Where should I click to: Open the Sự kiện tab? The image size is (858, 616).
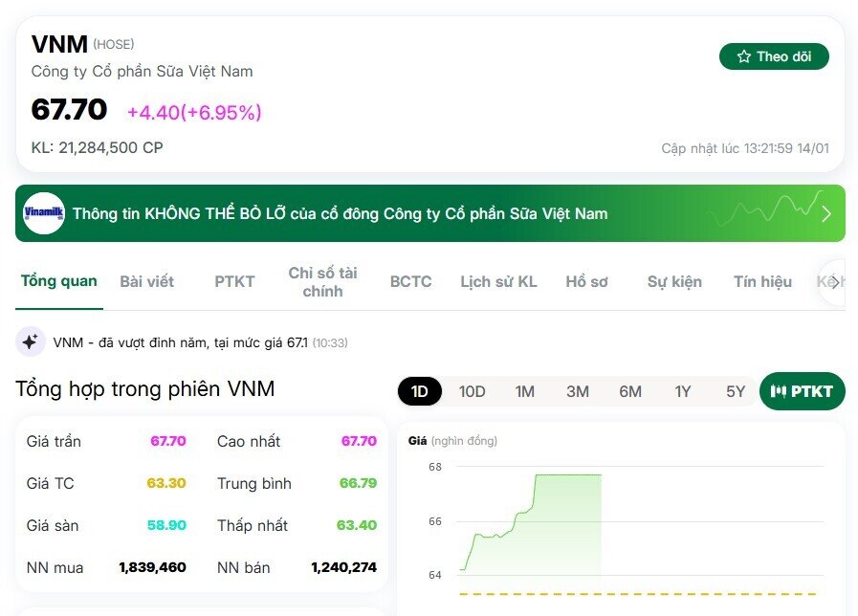[673, 281]
